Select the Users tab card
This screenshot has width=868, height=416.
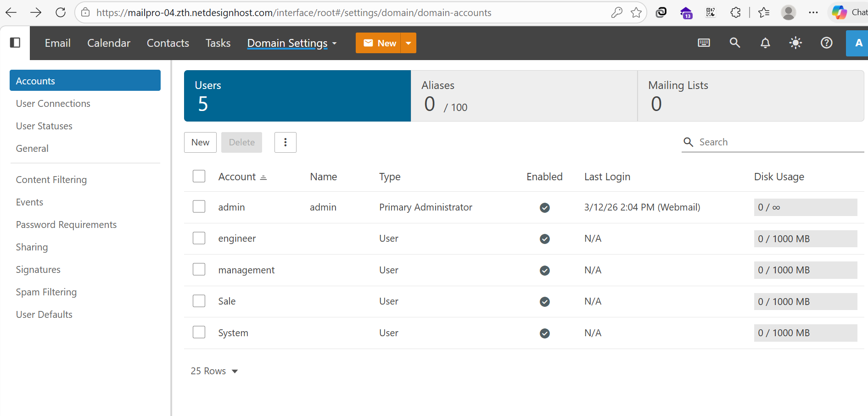pos(297,96)
